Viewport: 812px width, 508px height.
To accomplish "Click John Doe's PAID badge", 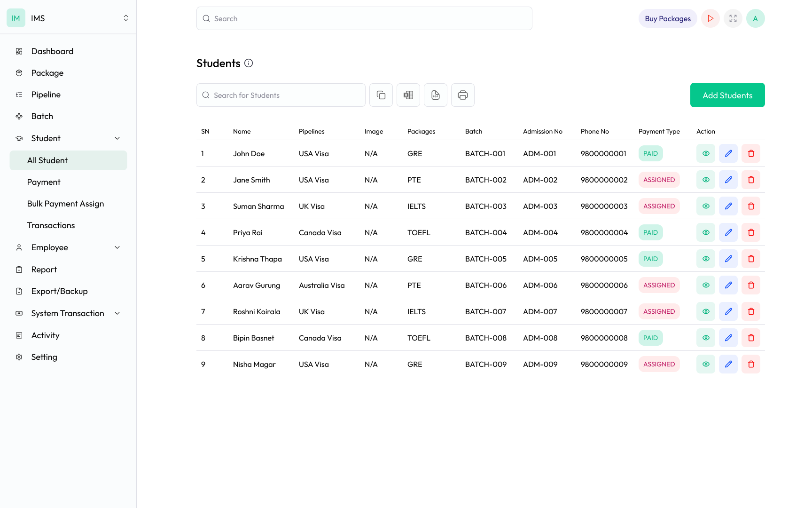I will [x=650, y=153].
